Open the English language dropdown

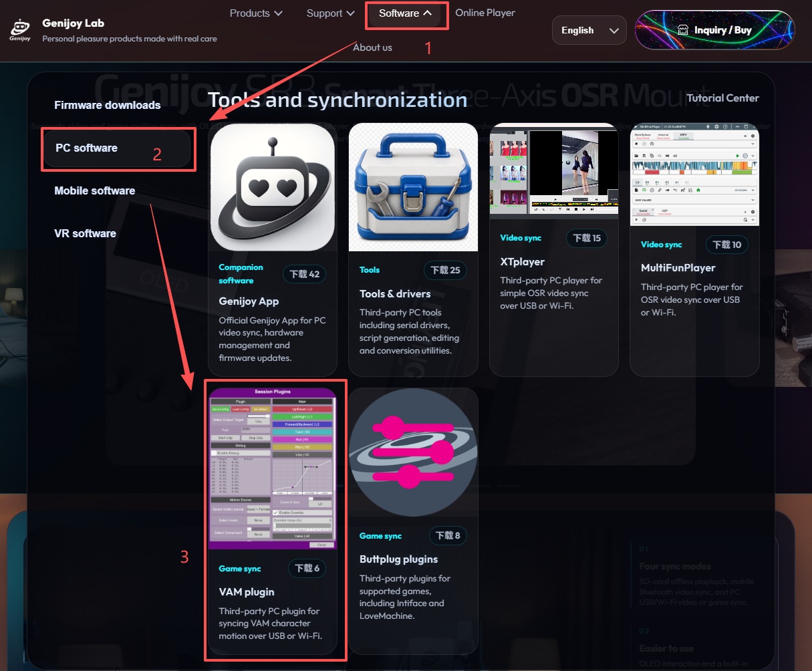pyautogui.click(x=589, y=30)
